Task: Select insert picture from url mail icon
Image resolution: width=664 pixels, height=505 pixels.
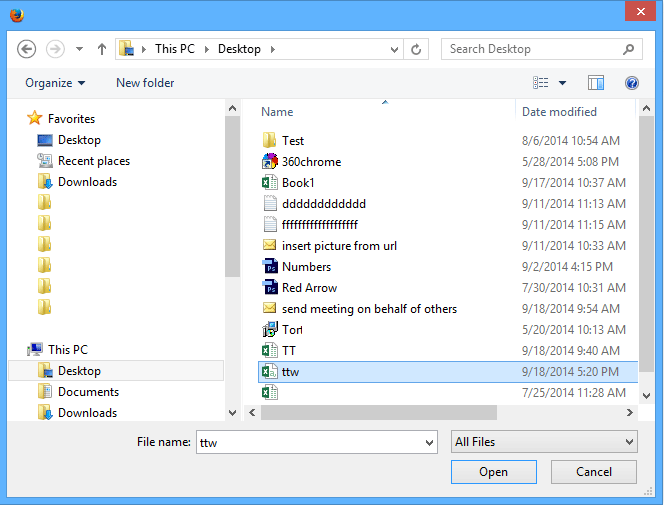Action: [x=269, y=245]
